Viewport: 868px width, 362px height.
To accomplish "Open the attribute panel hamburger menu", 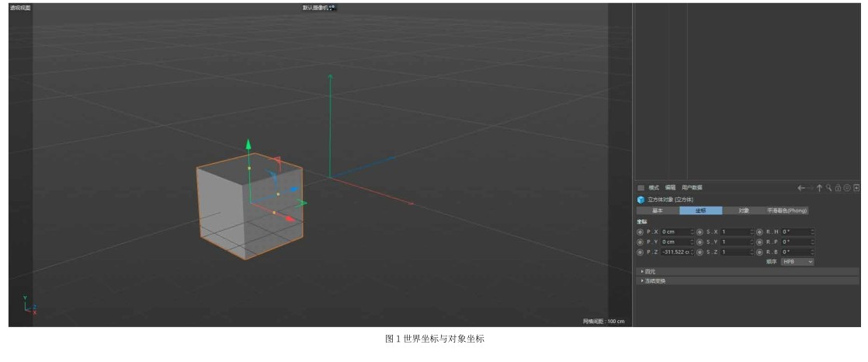I will click(641, 188).
